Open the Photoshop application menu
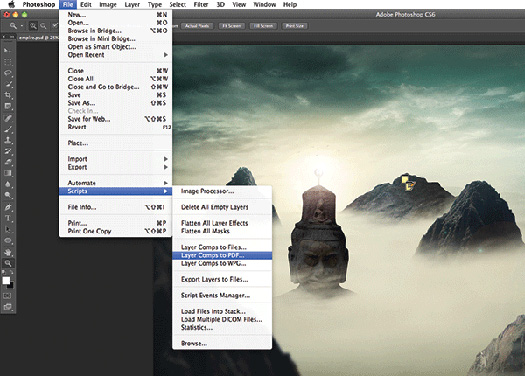525x376 pixels. pyautogui.click(x=39, y=4)
